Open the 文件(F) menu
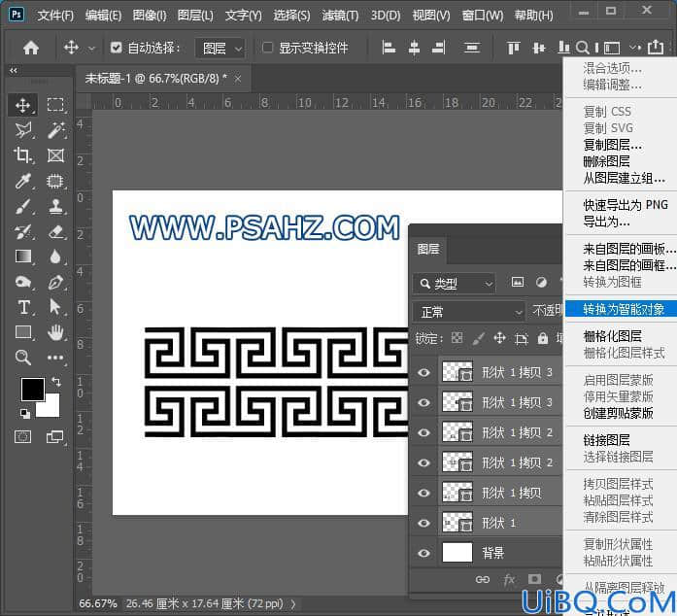Image resolution: width=677 pixels, height=616 pixels. 54,16
